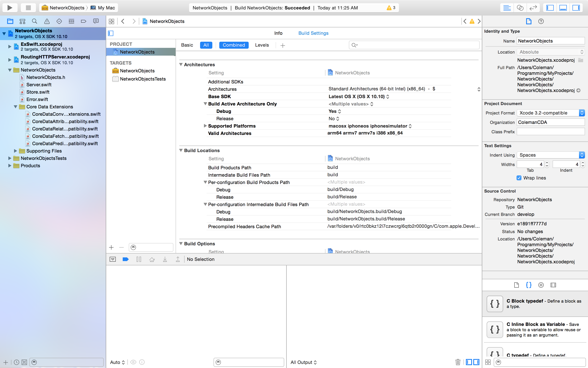Stop the running task button

[28, 8]
